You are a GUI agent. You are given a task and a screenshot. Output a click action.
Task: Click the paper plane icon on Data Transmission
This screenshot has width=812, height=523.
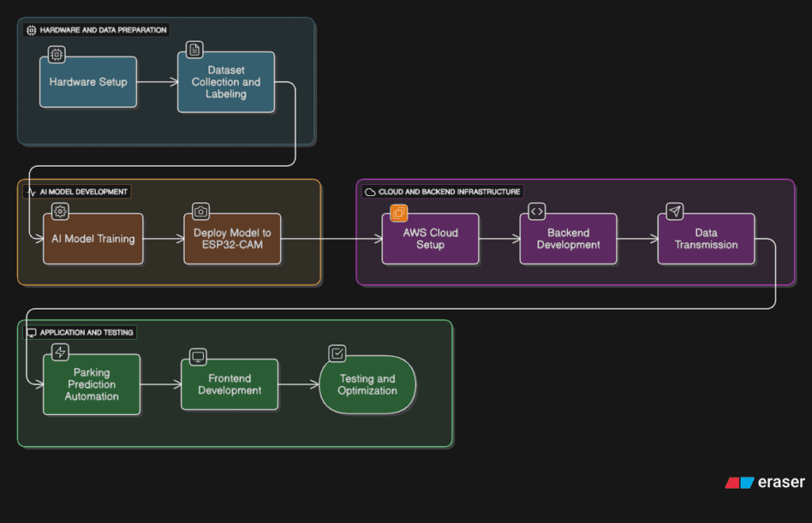coord(674,211)
